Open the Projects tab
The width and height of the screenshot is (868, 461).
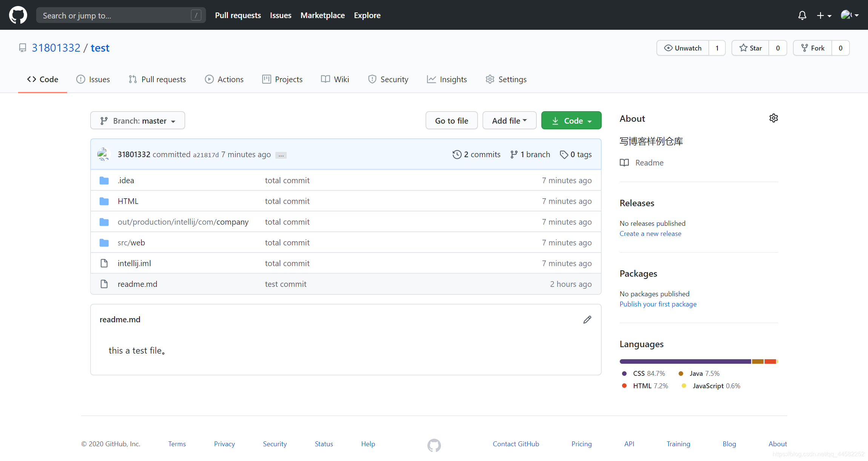(282, 79)
